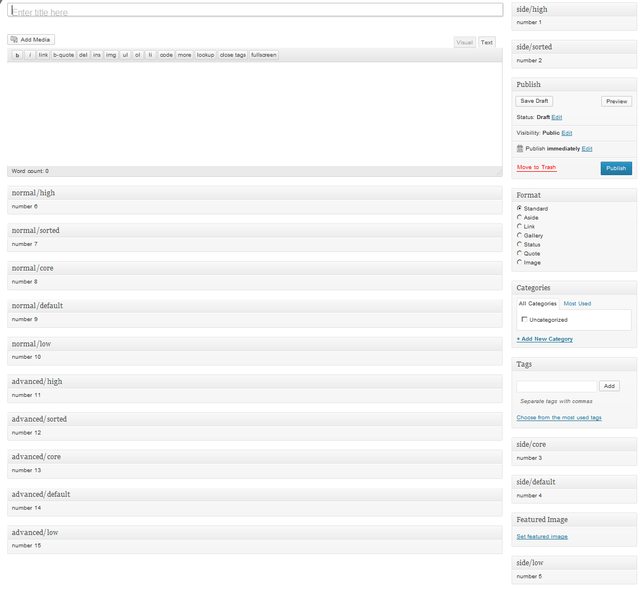
Task: Collapse the Categories meta box header
Action: point(574,288)
